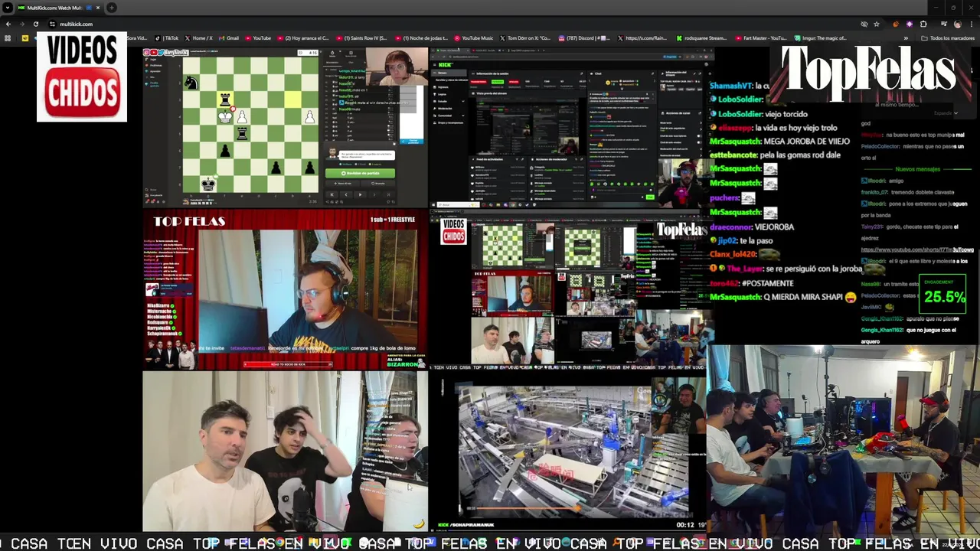Go back with the browser back arrow
The width and height of the screenshot is (980, 551).
click(8, 24)
